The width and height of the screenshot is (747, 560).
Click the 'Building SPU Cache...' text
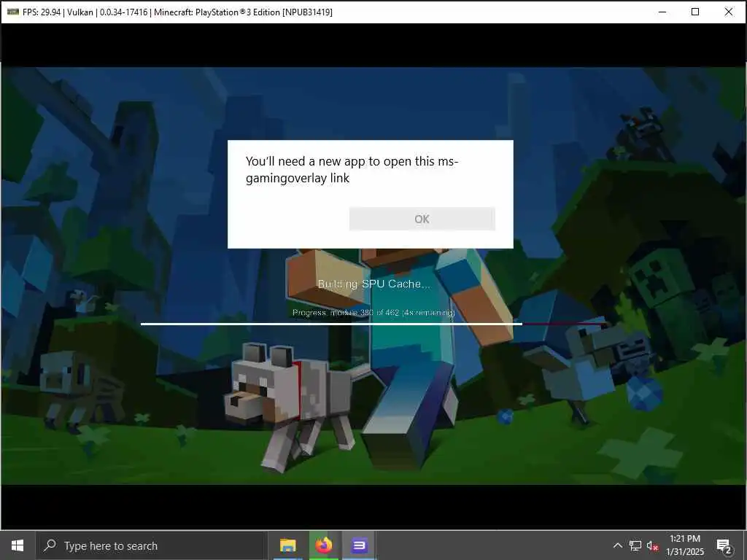(x=374, y=284)
